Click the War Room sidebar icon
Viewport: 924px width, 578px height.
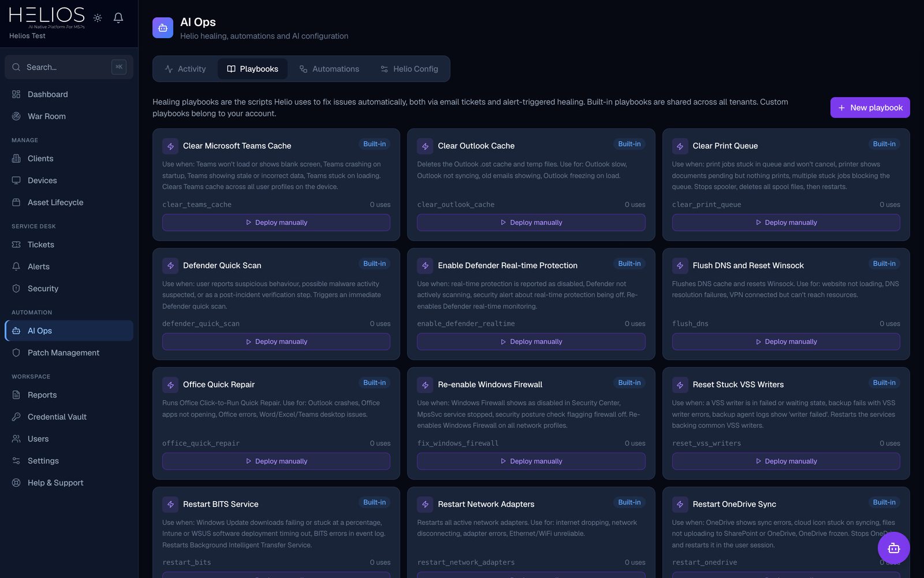tap(16, 116)
